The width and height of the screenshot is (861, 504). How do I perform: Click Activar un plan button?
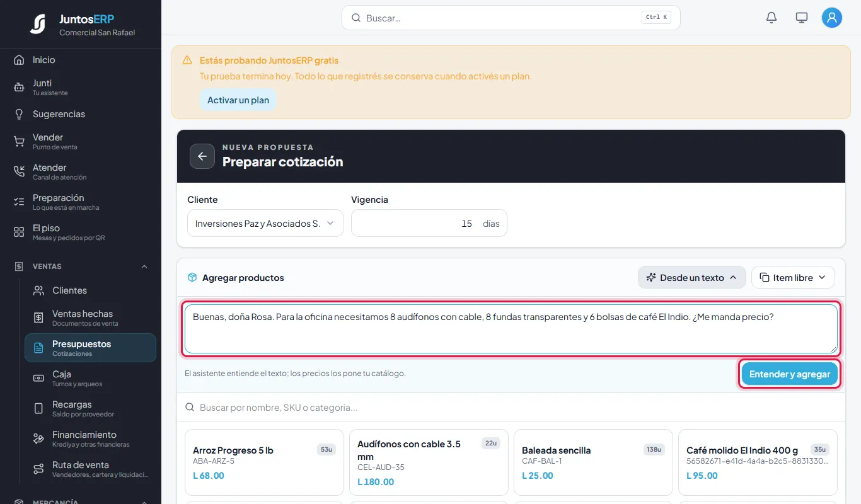pyautogui.click(x=238, y=100)
